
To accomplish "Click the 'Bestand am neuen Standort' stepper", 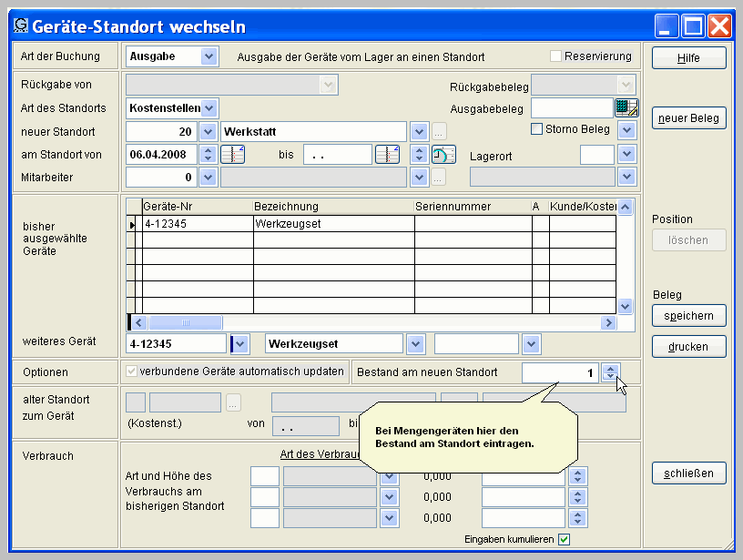I will pyautogui.click(x=611, y=372).
